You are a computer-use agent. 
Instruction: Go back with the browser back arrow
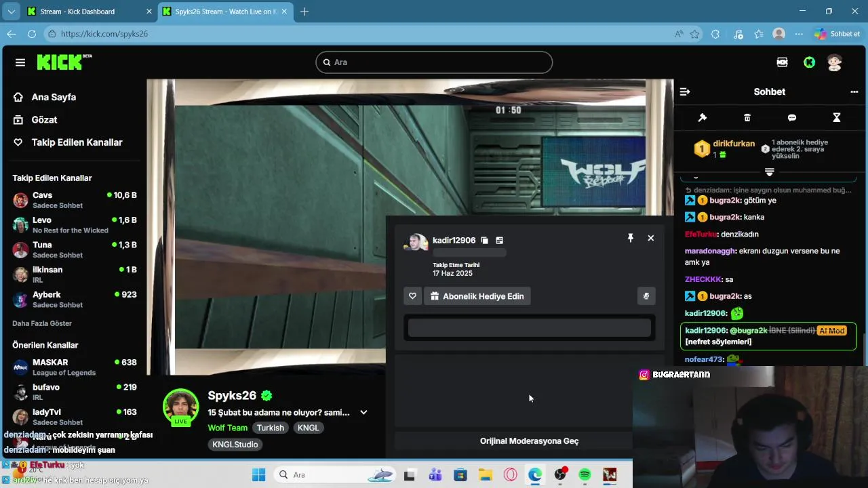[12, 34]
